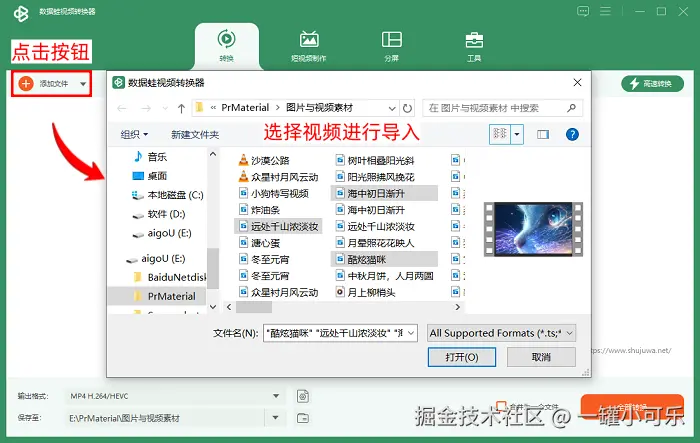Select the 溏心蛋 file
This screenshot has height=443, width=700.
pyautogui.click(x=259, y=243)
